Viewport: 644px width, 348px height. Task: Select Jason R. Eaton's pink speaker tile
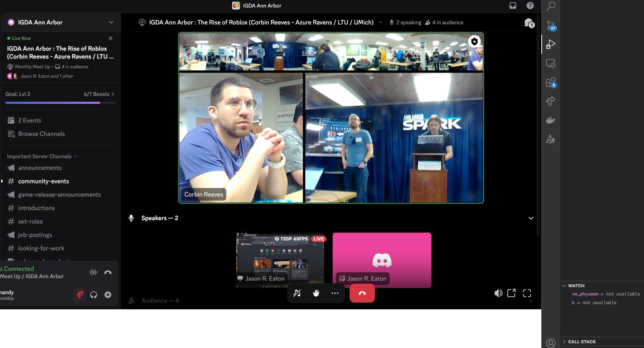pyautogui.click(x=382, y=260)
